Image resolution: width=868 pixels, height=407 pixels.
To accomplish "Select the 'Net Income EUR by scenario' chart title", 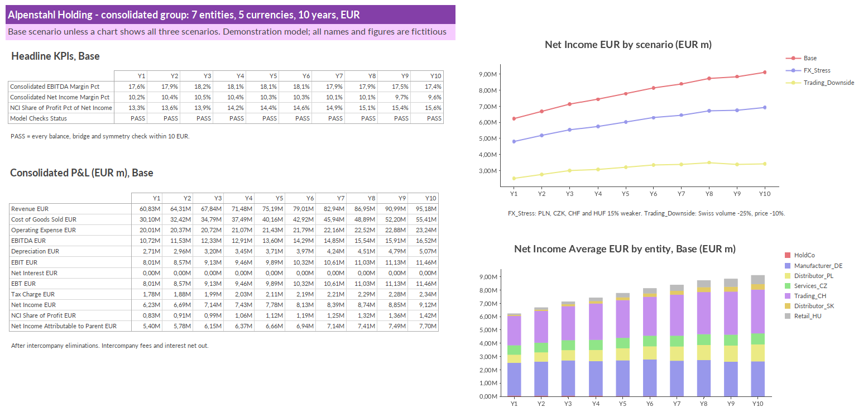I will tap(628, 45).
